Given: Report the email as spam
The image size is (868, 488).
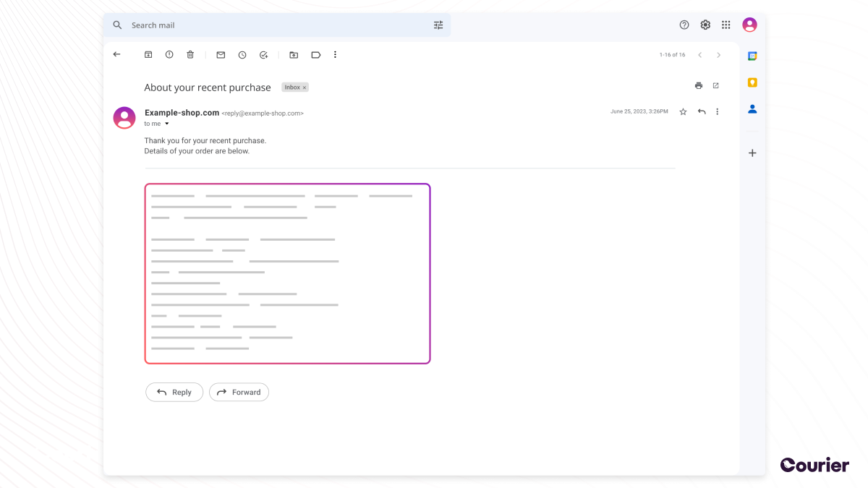Looking at the screenshot, I should (169, 54).
